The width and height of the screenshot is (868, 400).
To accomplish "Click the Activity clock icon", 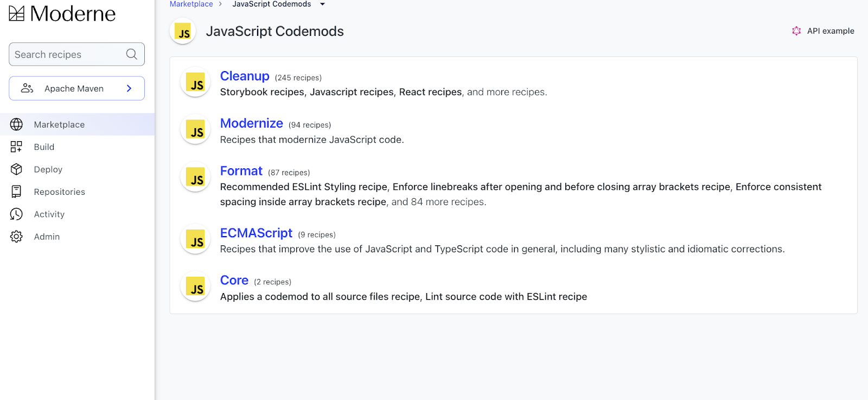I will [x=16, y=214].
